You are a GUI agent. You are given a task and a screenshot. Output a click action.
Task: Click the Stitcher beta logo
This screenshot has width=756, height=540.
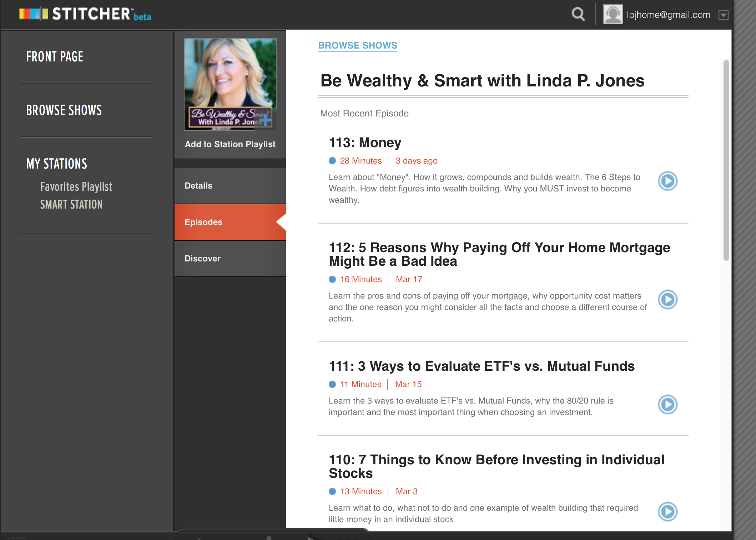[85, 14]
